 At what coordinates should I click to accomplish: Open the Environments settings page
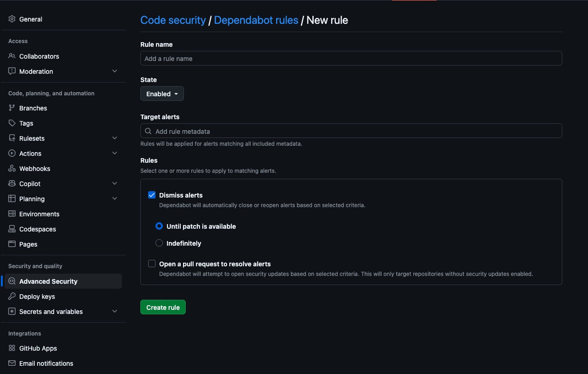63,214
